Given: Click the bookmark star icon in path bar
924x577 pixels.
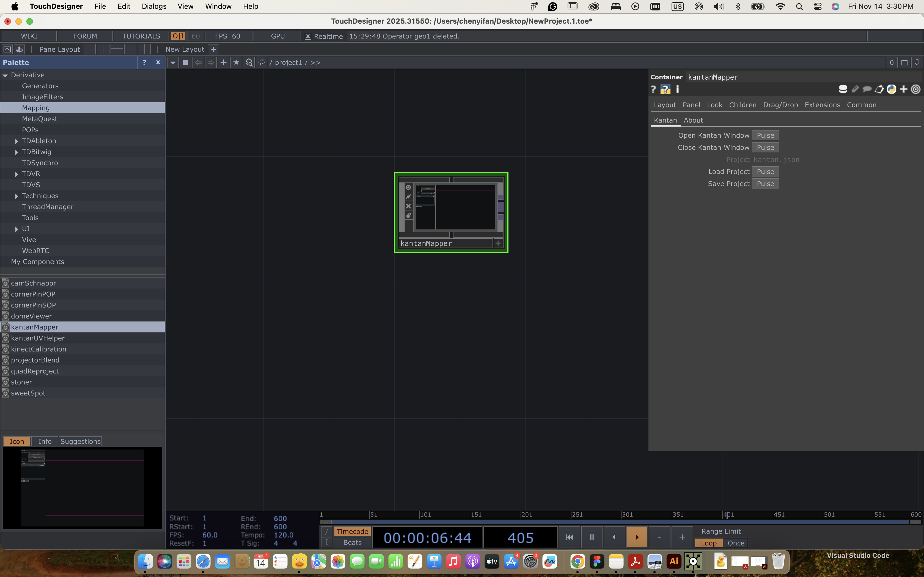Looking at the screenshot, I should coord(236,63).
